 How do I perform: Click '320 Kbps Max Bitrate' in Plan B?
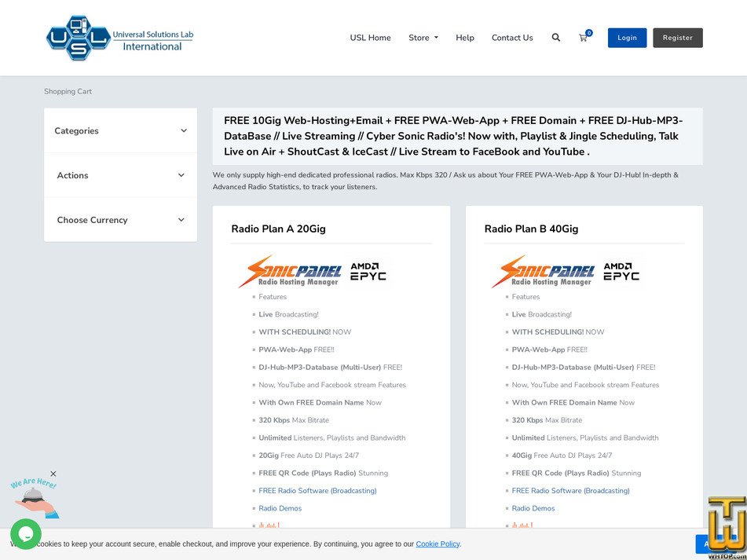(x=547, y=420)
